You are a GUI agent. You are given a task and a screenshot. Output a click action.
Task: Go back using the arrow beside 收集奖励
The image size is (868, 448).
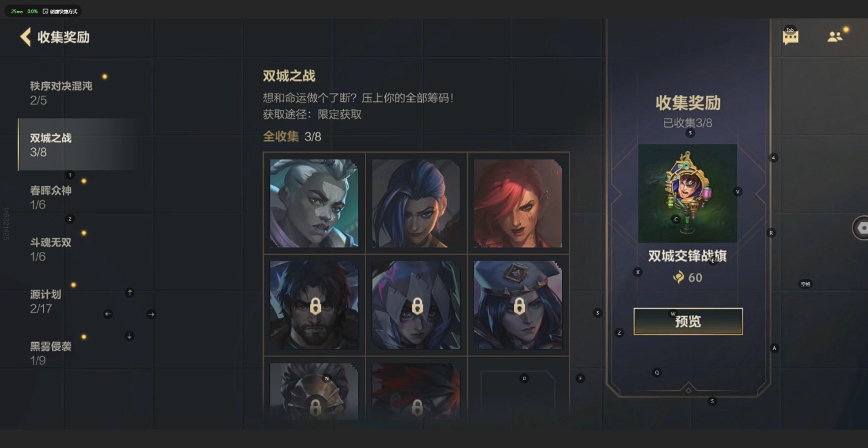pyautogui.click(x=26, y=37)
